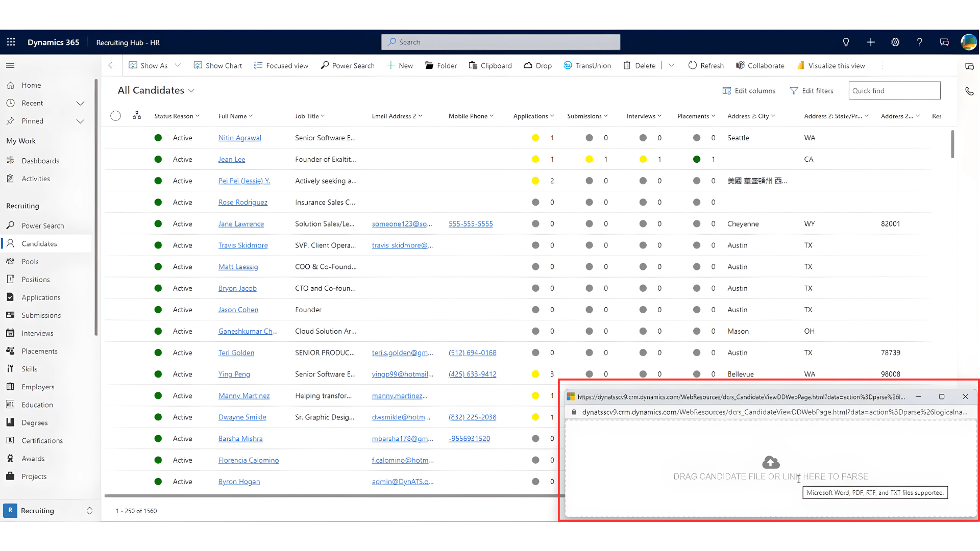The height and width of the screenshot is (551, 980).
Task: Expand the Pinned section chevron
Action: [80, 121]
